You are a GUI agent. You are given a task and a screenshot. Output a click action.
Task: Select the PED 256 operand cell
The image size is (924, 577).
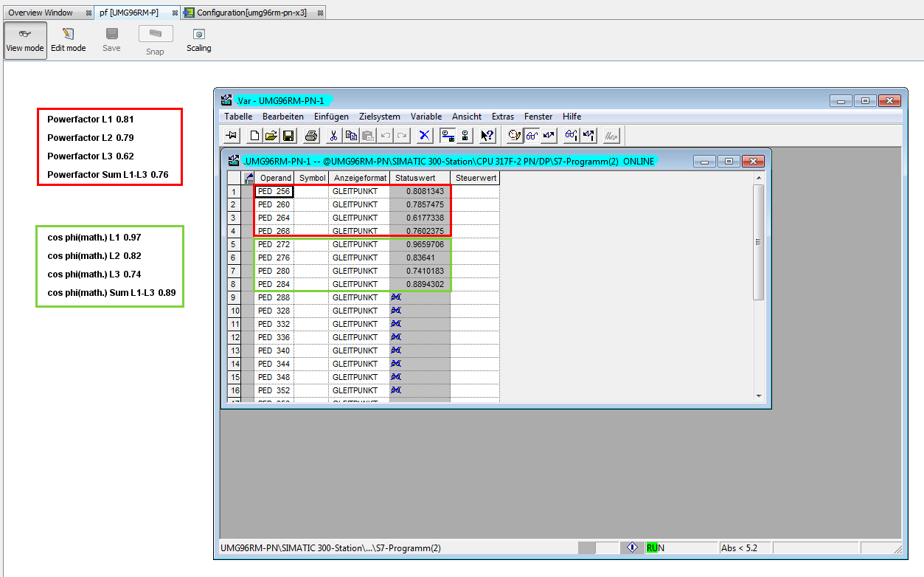(274, 191)
